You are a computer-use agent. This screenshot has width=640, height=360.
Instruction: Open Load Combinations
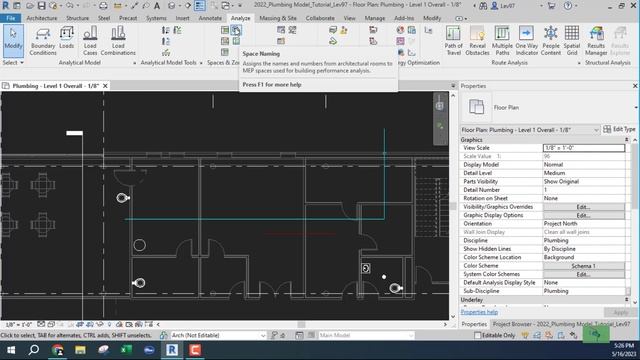coord(118,41)
